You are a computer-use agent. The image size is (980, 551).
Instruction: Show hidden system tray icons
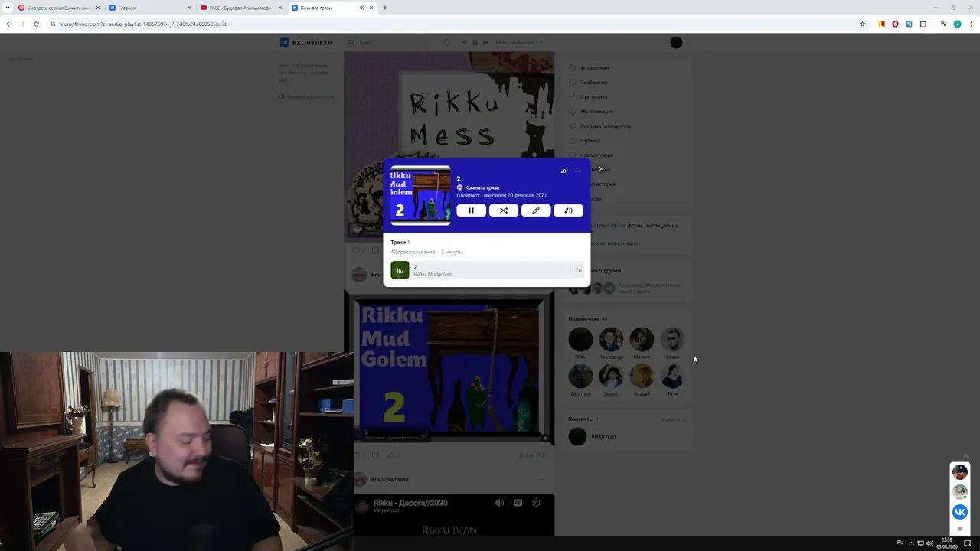click(911, 543)
